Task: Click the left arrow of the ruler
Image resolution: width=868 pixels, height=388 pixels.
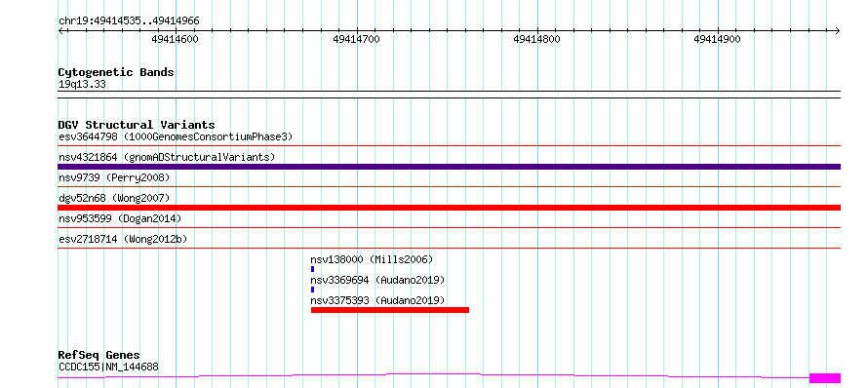Action: click(x=60, y=31)
